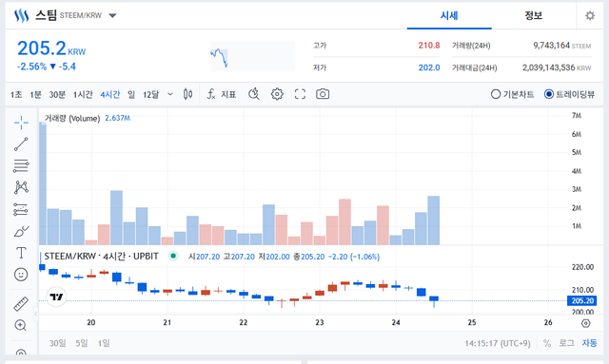The height and width of the screenshot is (364, 609).
Task: Click the 거래량 (Volume) indicator legend
Action: pyautogui.click(x=72, y=119)
